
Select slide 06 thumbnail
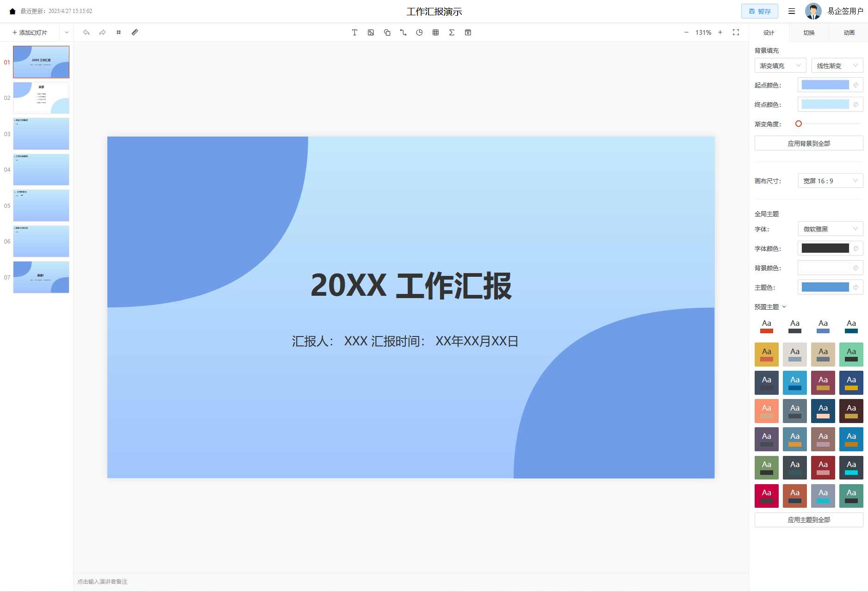[41, 241]
